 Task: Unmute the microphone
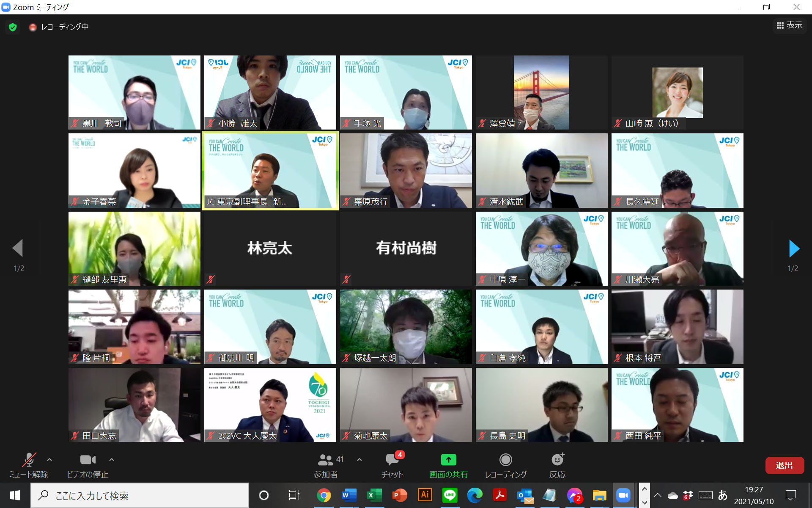[x=29, y=460]
